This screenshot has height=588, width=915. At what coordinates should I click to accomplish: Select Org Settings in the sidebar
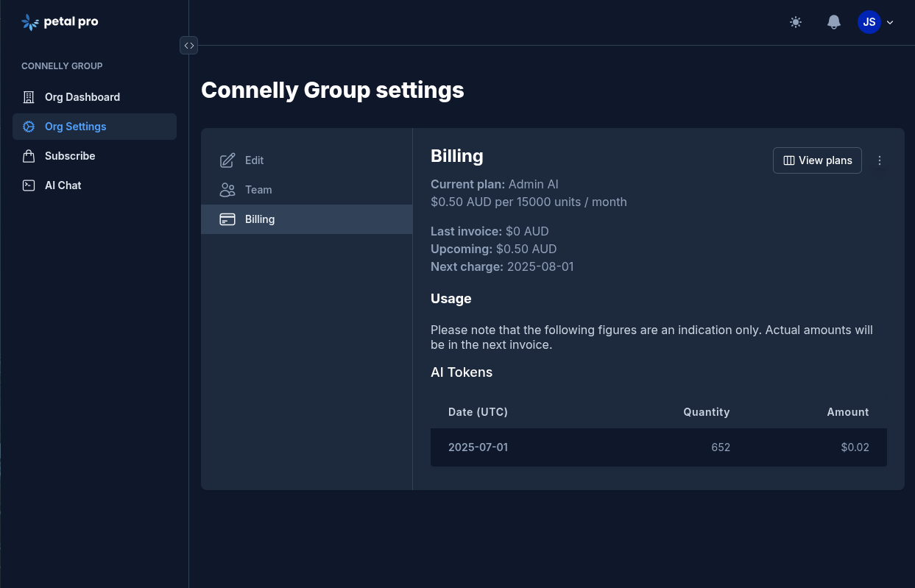[x=75, y=127]
